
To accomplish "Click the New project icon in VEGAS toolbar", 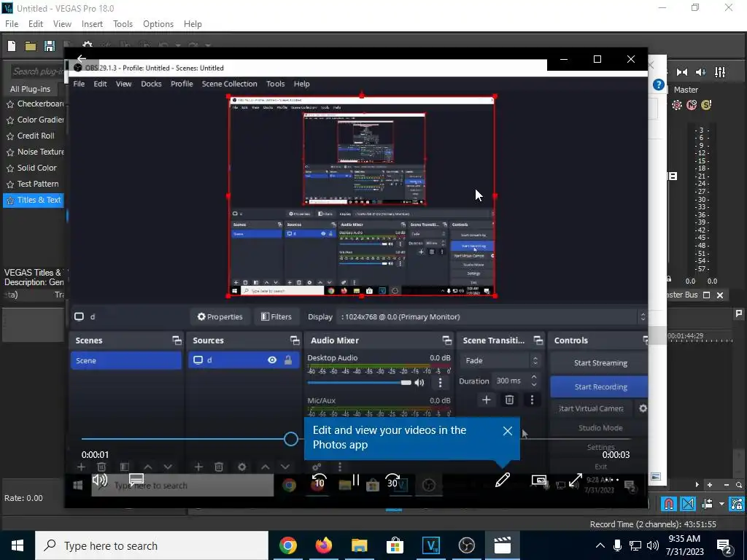I will (x=12, y=46).
